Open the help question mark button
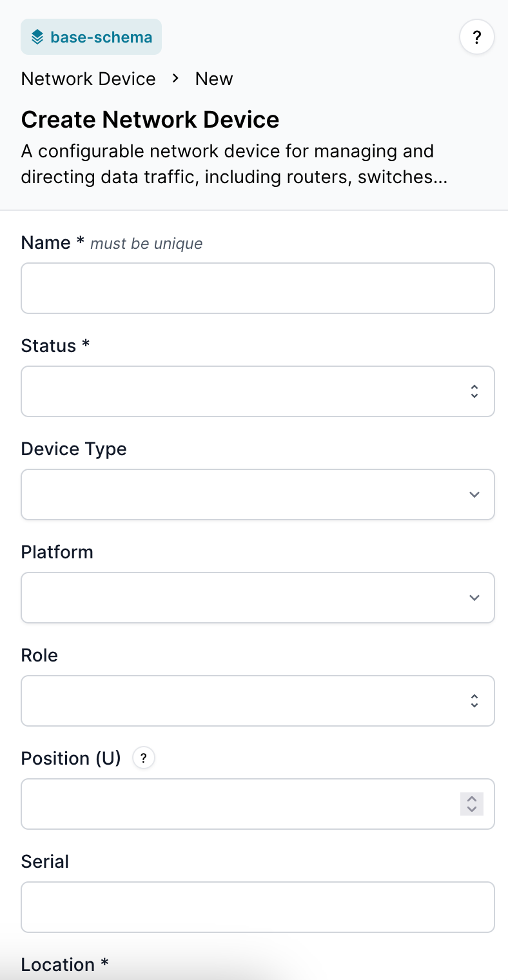 tap(476, 37)
